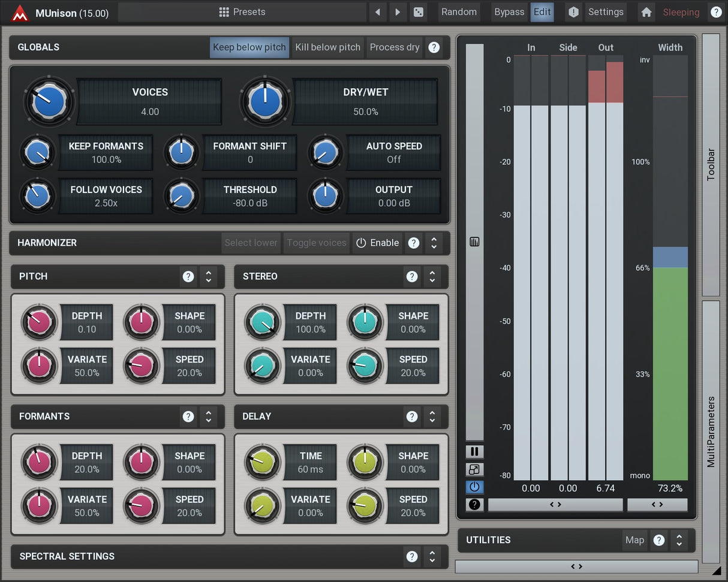This screenshot has height=582, width=728.
Task: Open the Settings menu
Action: point(606,12)
